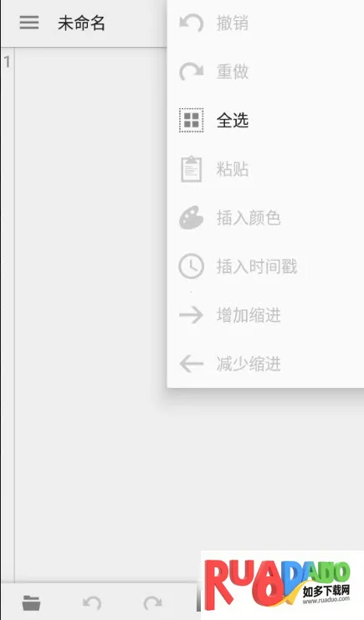Image resolution: width=364 pixels, height=620 pixels.
Task: Click the dotted grid 全选 icon
Action: 192,120
